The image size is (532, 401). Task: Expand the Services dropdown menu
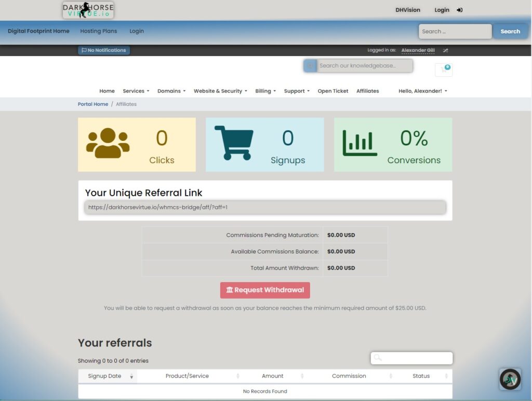136,91
